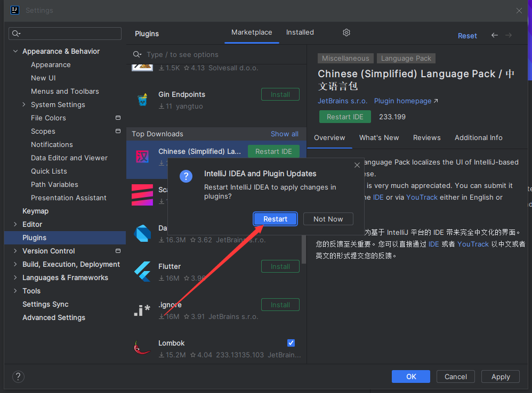532x393 pixels.
Task: Expand the Editor settings node
Action: (x=15, y=224)
